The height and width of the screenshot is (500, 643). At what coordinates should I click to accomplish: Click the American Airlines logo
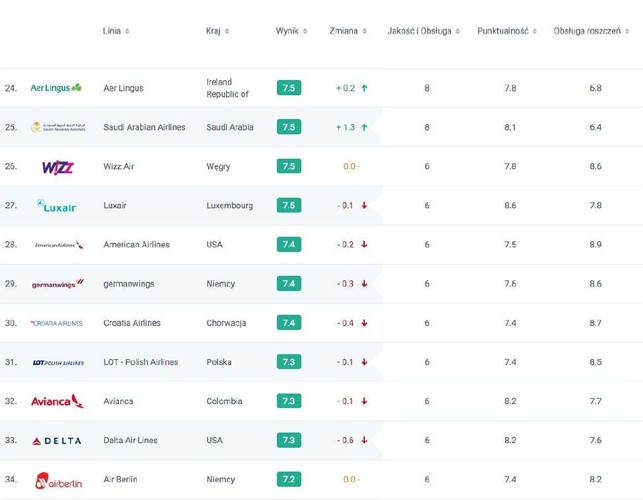coord(59,245)
